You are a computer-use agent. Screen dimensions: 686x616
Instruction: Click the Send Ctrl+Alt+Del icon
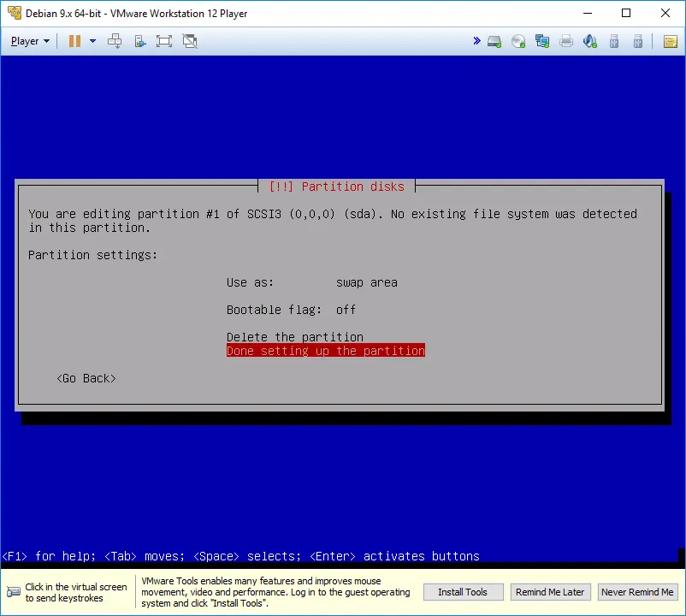[115, 41]
